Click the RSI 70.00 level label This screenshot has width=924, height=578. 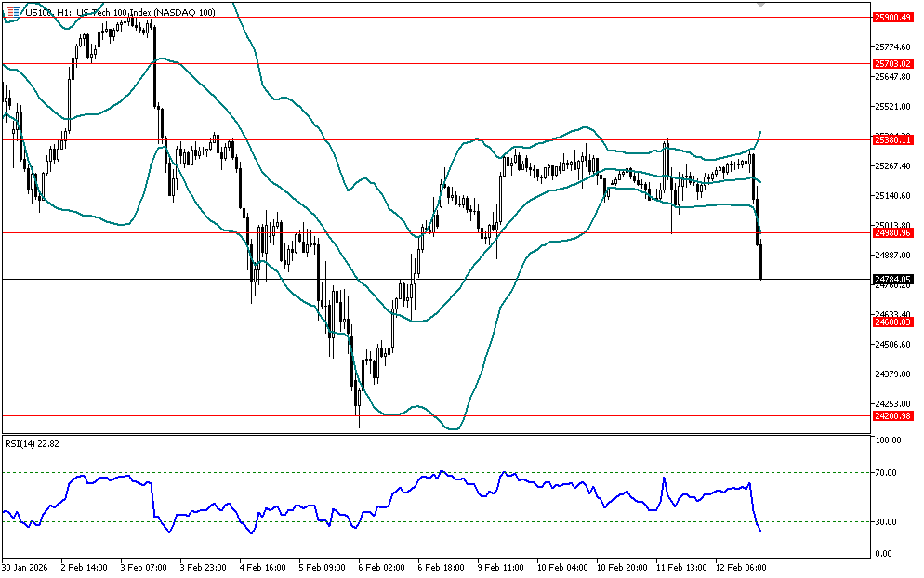(x=887, y=473)
